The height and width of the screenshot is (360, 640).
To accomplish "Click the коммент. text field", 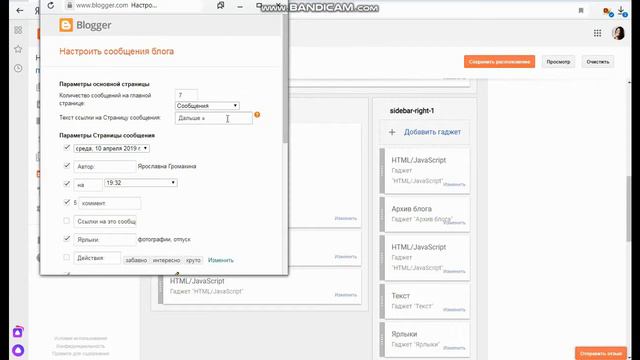I will coord(109,203).
